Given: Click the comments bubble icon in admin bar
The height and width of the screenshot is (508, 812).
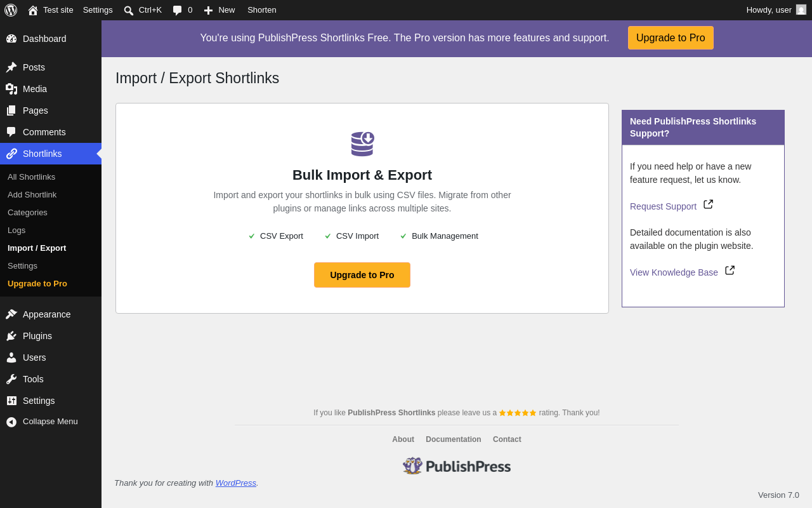Looking at the screenshot, I should 178,10.
